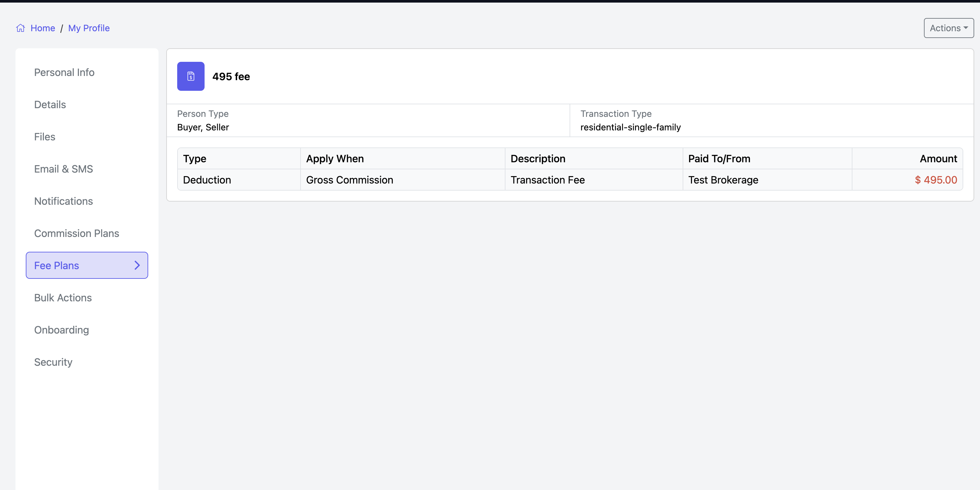Open the Details sidebar section
Viewport: 980px width, 490px height.
tap(50, 105)
